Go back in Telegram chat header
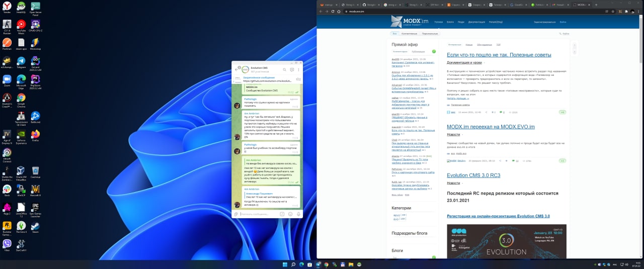 pos(236,69)
